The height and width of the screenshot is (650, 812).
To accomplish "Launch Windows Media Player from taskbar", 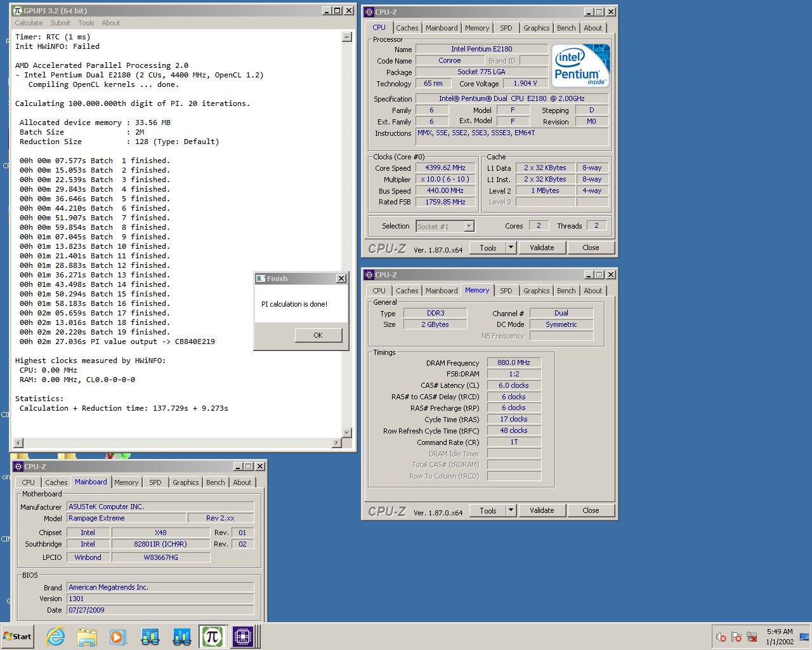I will (118, 637).
